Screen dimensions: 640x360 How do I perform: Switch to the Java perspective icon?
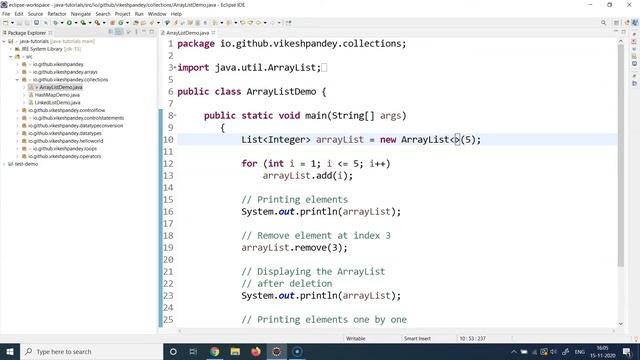[635, 23]
